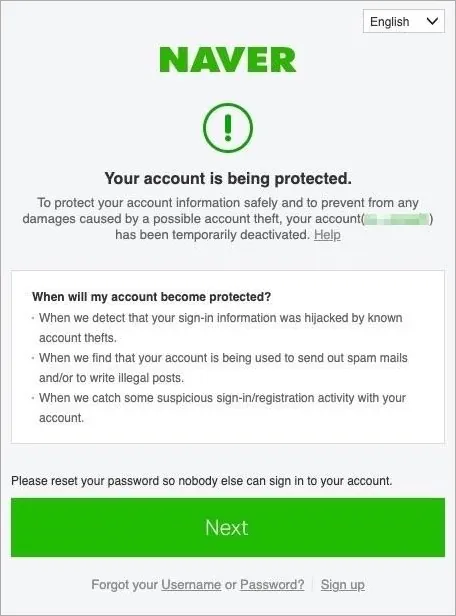Click the 'Forgot your' footer text
Screen dimensions: 456x616
[124, 585]
